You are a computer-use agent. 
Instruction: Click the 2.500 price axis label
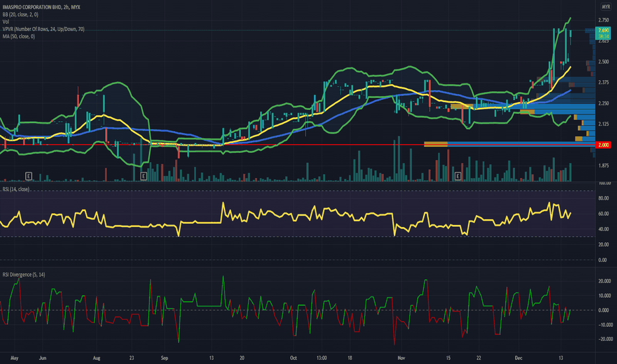[604, 62]
